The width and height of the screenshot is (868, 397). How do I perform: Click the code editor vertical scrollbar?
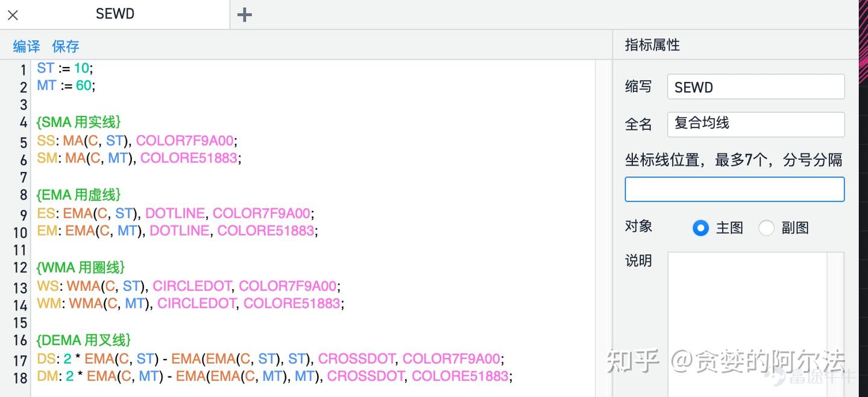click(x=603, y=228)
